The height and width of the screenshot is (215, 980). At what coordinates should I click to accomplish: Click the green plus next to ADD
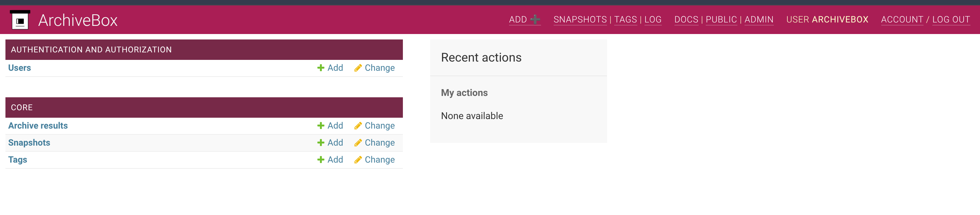tap(535, 19)
